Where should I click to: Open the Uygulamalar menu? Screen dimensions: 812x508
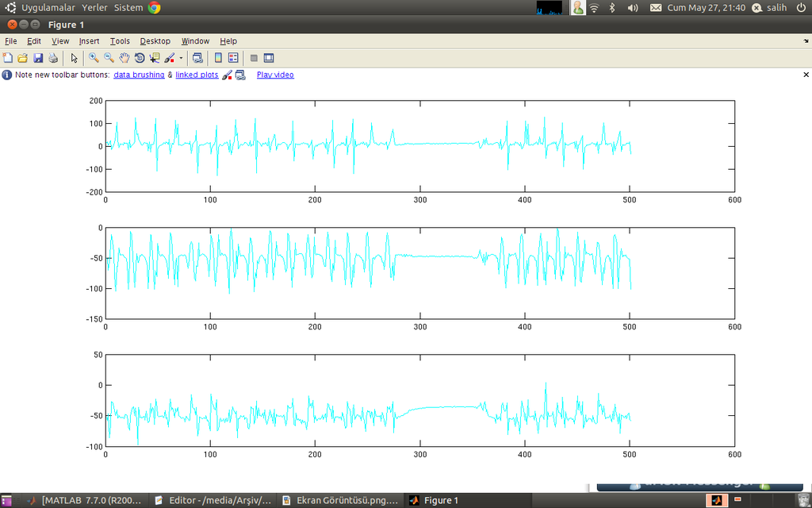(48, 8)
